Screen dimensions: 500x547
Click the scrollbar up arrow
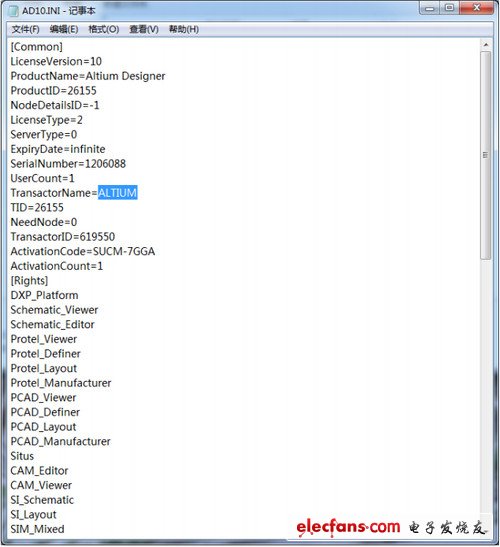[x=486, y=45]
